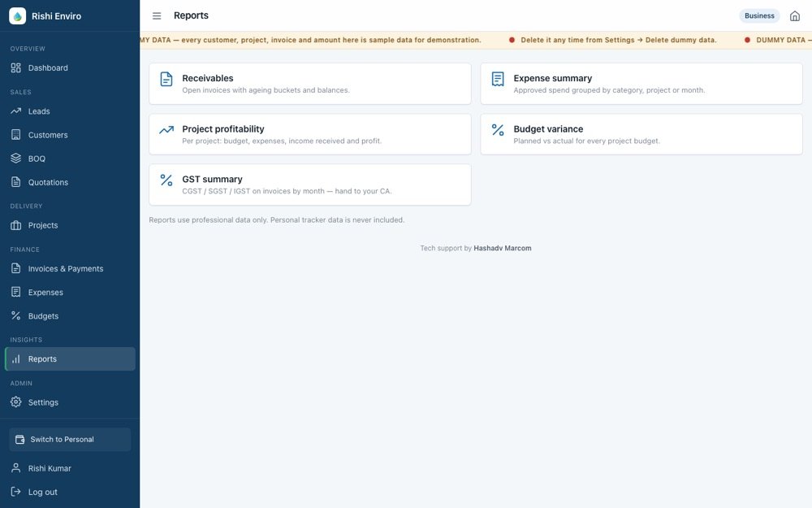Click the Rishi Enviro brand name

click(57, 16)
